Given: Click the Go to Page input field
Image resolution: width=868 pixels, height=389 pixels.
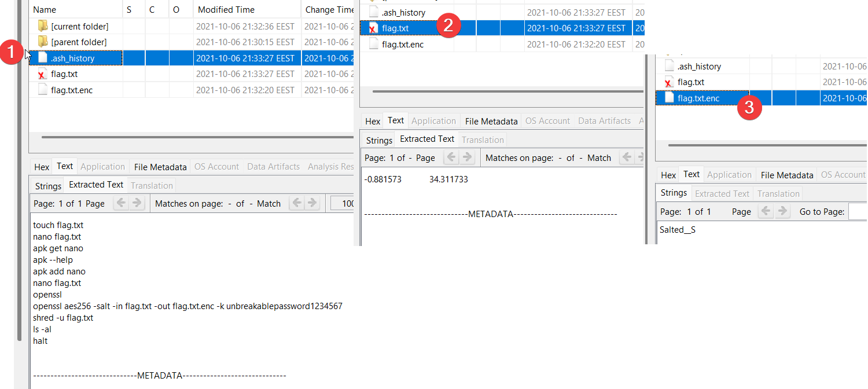Looking at the screenshot, I should click(858, 212).
